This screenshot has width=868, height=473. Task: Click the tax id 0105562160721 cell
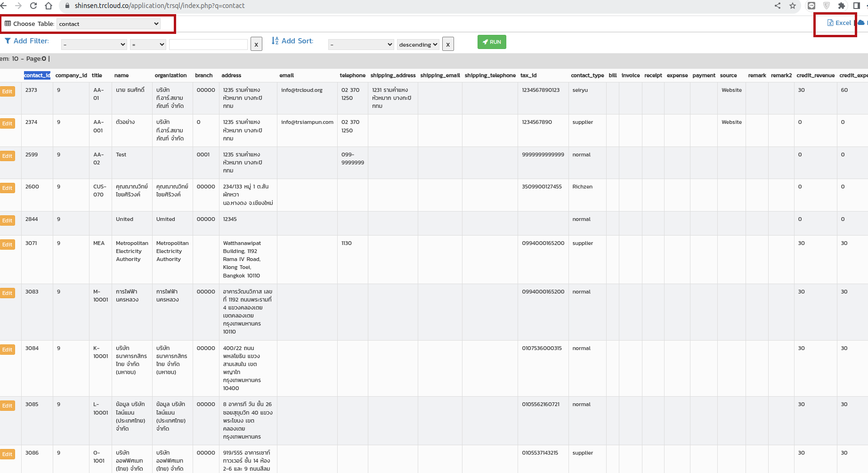(541, 404)
